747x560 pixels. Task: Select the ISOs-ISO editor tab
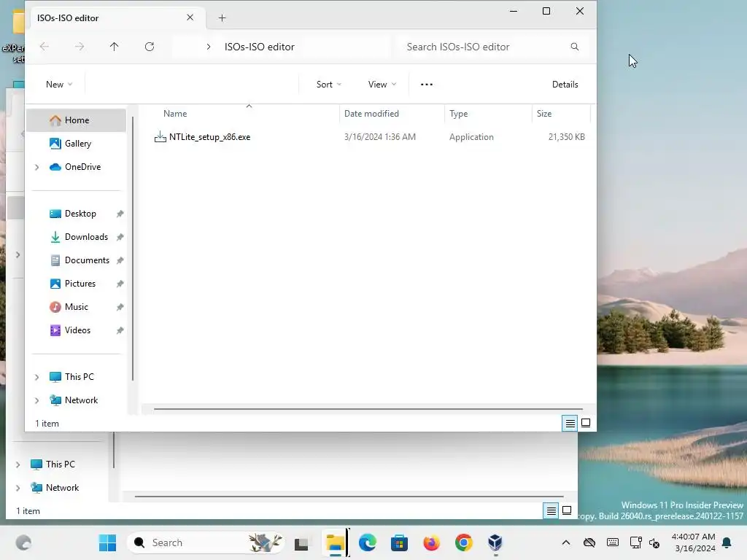[116, 18]
